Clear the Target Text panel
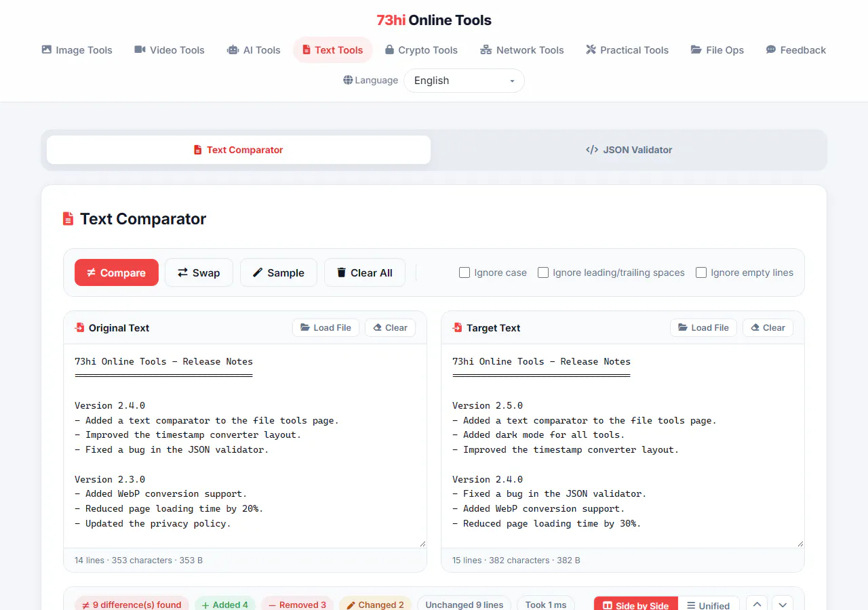Image resolution: width=868 pixels, height=610 pixels. click(768, 327)
